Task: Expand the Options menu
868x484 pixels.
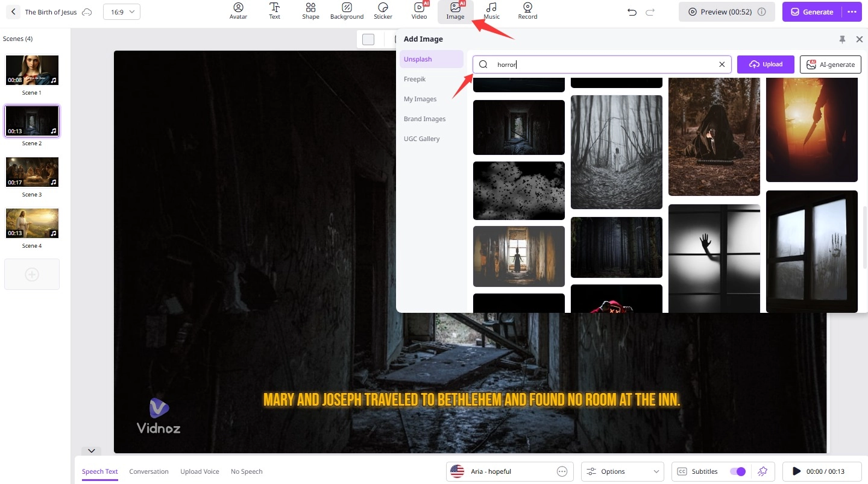Action: pos(622,471)
